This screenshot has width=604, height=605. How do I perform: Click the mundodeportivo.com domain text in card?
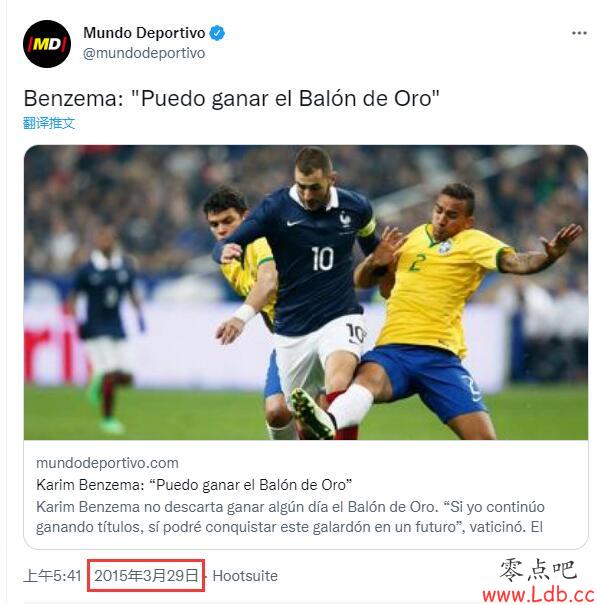point(107,463)
